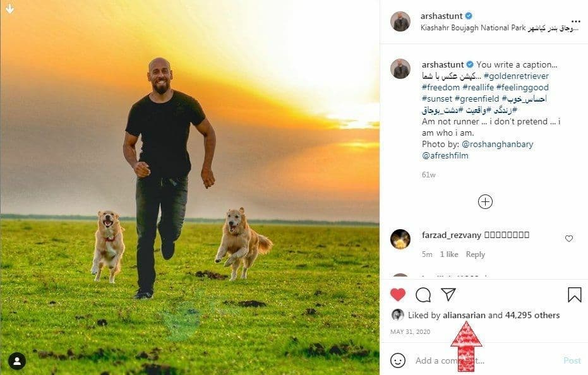Unlike the post with the red heart

[x=397, y=294]
